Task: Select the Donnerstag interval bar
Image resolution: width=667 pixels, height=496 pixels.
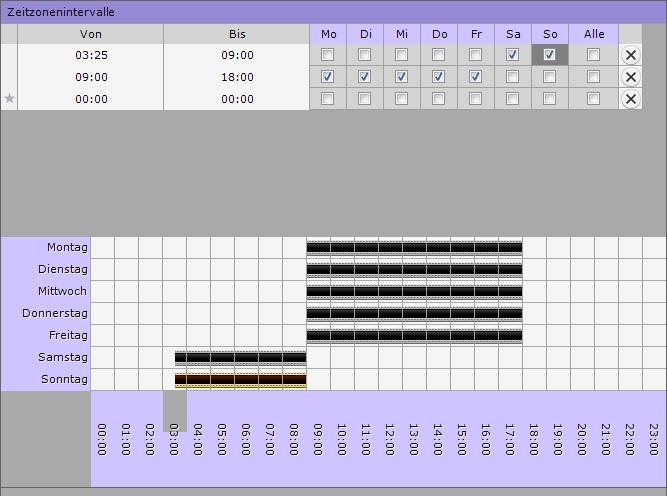Action: click(414, 314)
